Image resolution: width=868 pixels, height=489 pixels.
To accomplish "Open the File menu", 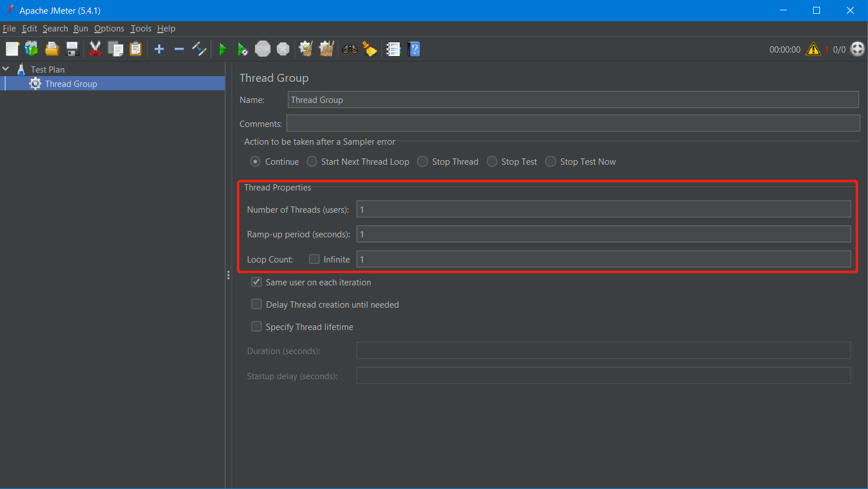I will (x=9, y=29).
